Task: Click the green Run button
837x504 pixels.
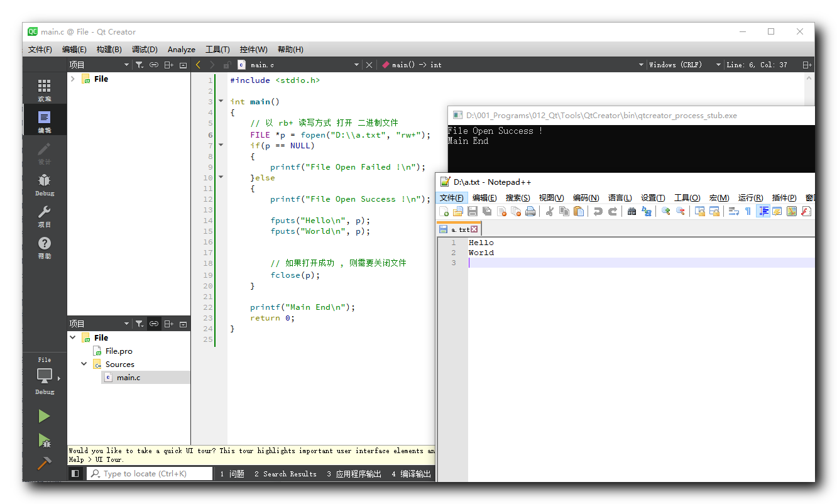Action: point(44,416)
